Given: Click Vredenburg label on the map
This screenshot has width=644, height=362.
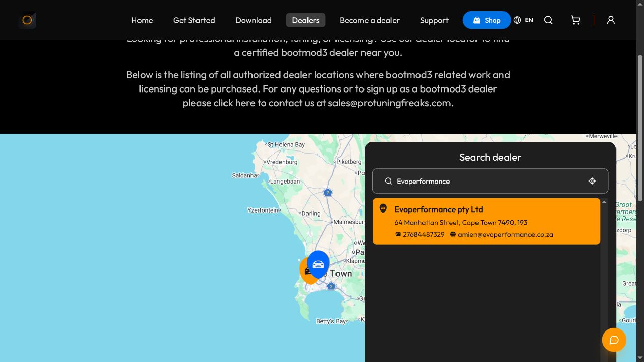Looking at the screenshot, I should tap(282, 162).
